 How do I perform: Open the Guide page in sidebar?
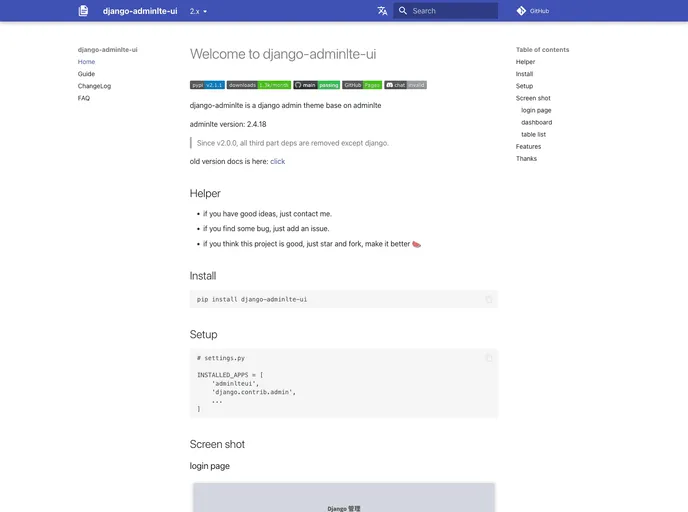pyautogui.click(x=87, y=74)
